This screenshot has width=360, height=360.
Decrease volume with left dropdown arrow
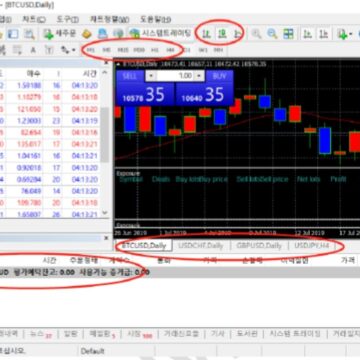151,76
